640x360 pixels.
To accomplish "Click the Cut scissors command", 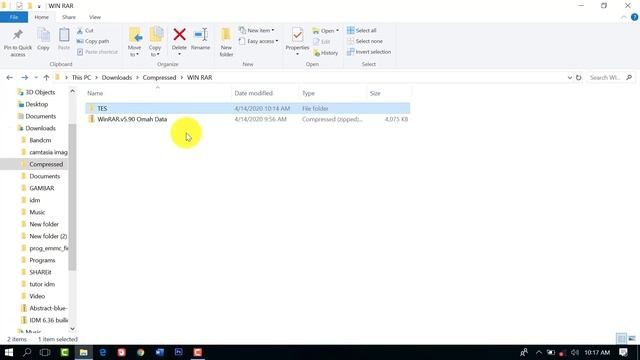I will point(85,31).
